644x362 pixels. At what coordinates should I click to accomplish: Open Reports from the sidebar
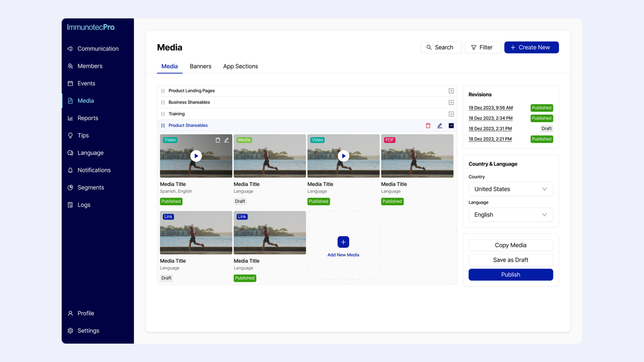point(88,118)
